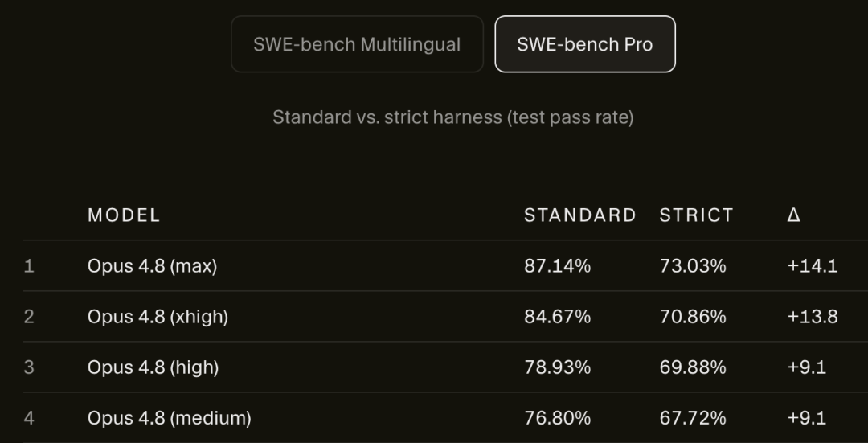Click the +13.8 delta value
The image size is (868, 443).
(x=812, y=317)
